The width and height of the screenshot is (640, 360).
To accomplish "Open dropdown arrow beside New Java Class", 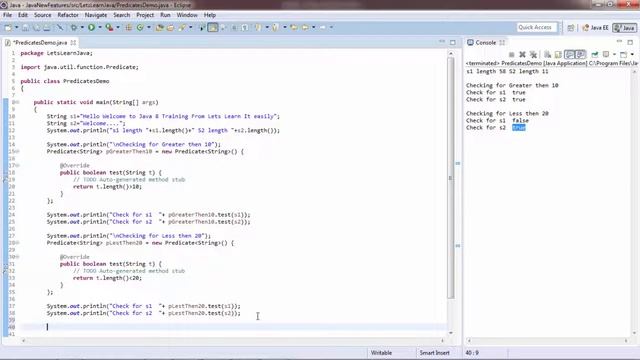I will [x=149, y=27].
